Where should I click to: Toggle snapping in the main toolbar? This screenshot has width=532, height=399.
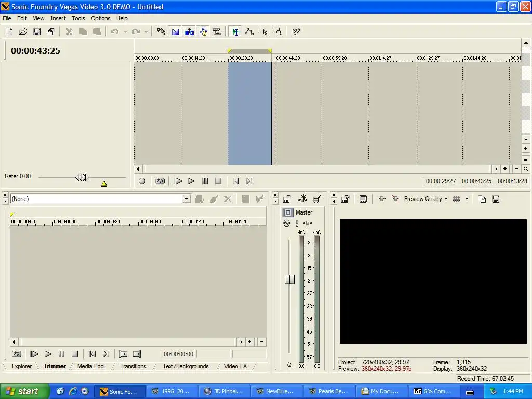161,32
